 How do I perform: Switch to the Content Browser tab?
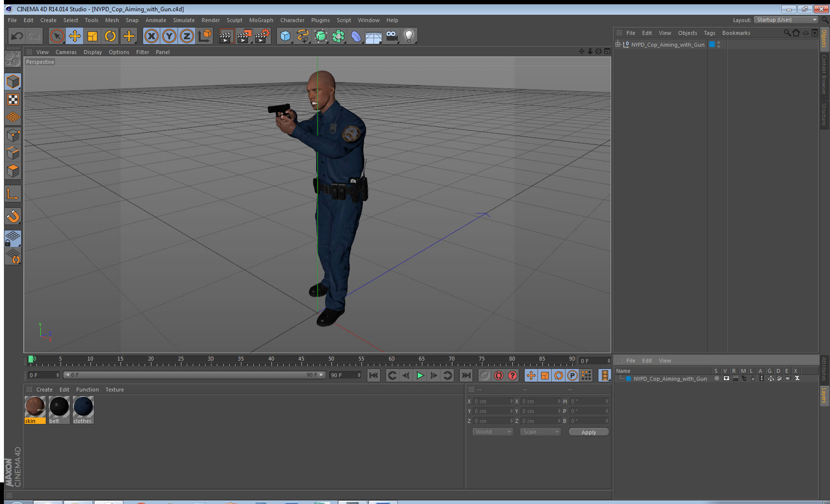[824, 74]
